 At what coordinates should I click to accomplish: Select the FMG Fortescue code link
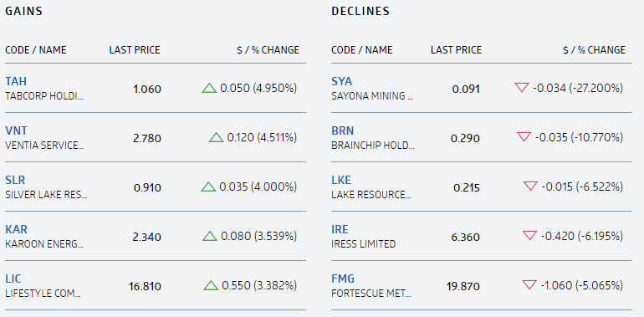tap(343, 279)
